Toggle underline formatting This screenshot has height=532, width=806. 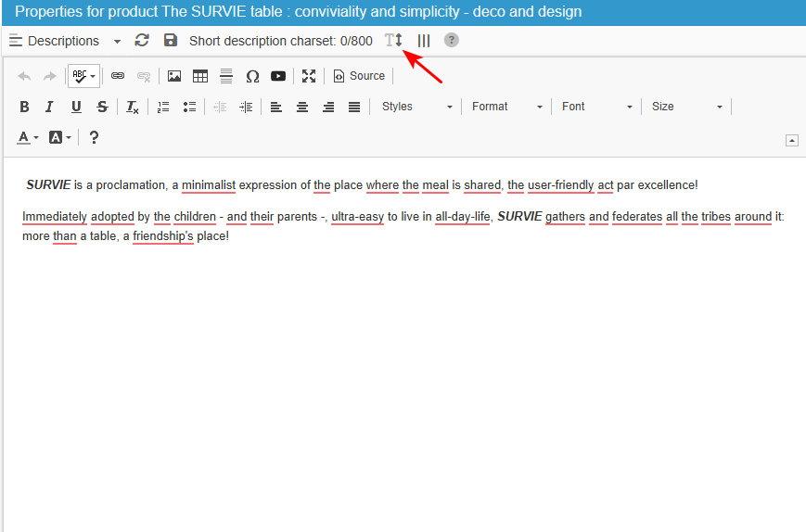tap(76, 107)
